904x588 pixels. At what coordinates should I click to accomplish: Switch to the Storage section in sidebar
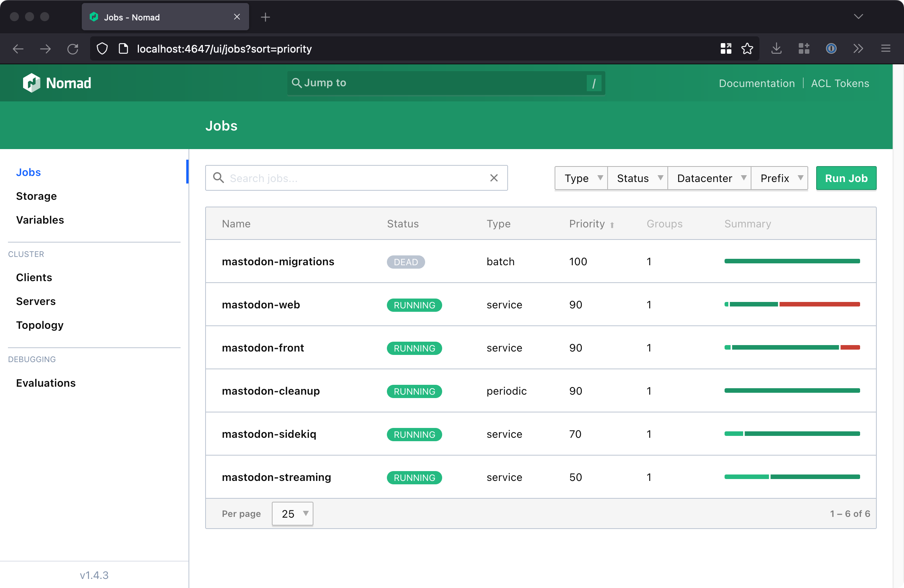pyautogui.click(x=36, y=196)
